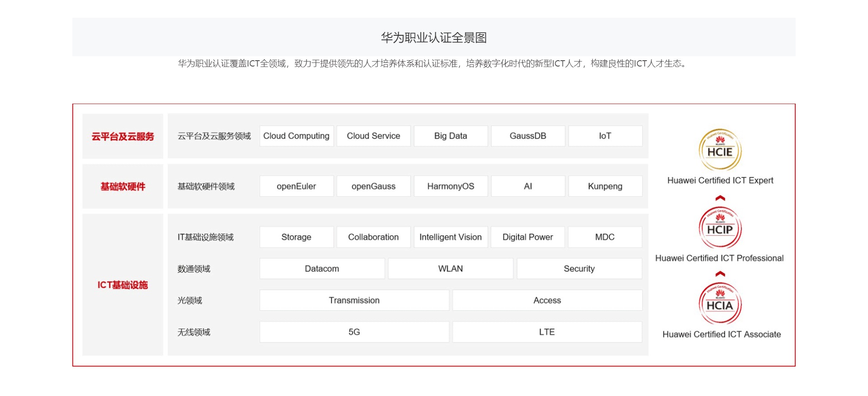Image resolution: width=868 pixels, height=396 pixels.
Task: Choose the openGauss certification
Action: (373, 186)
